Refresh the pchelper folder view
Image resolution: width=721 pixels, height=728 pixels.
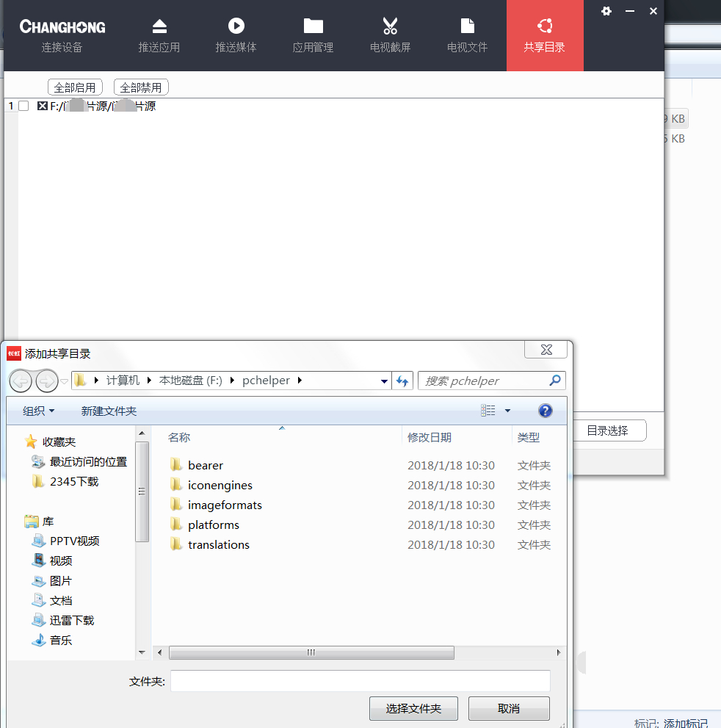pyautogui.click(x=402, y=381)
